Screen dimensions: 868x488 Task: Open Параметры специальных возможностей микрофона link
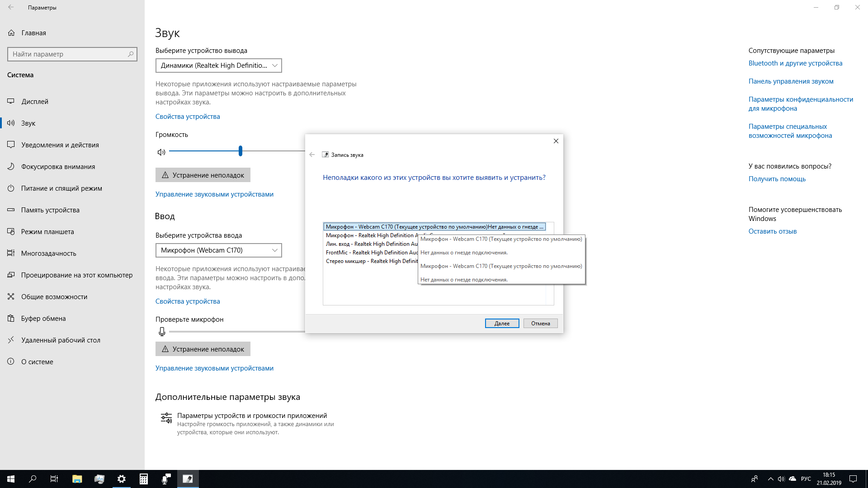[x=790, y=131]
